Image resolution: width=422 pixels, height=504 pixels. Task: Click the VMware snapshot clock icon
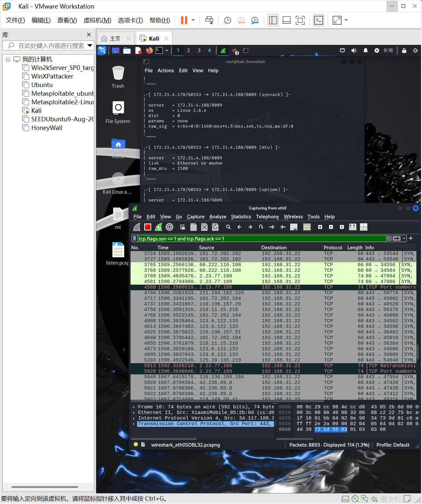coord(227,20)
